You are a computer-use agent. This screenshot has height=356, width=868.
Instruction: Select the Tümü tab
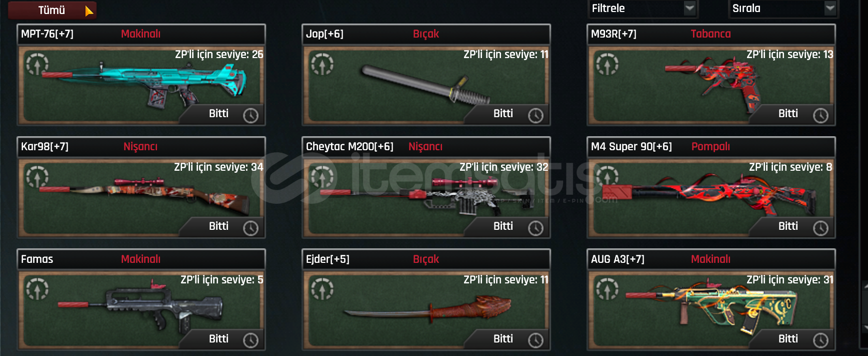(52, 10)
